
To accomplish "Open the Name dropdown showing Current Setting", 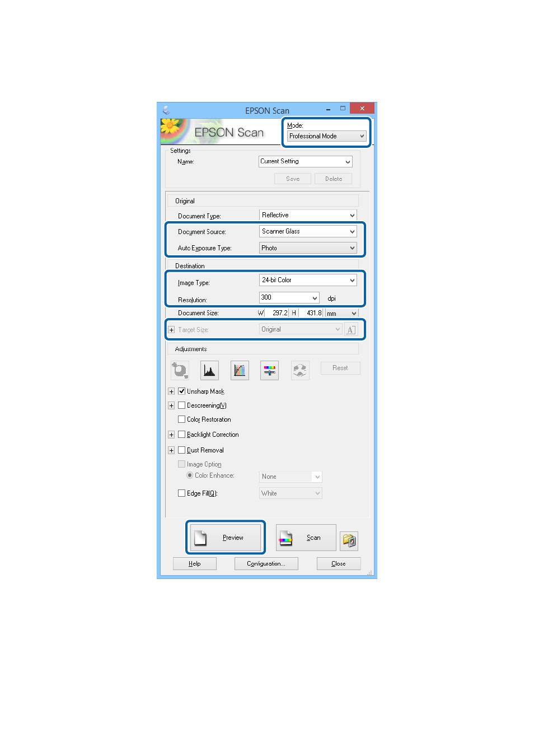I will pyautogui.click(x=306, y=161).
